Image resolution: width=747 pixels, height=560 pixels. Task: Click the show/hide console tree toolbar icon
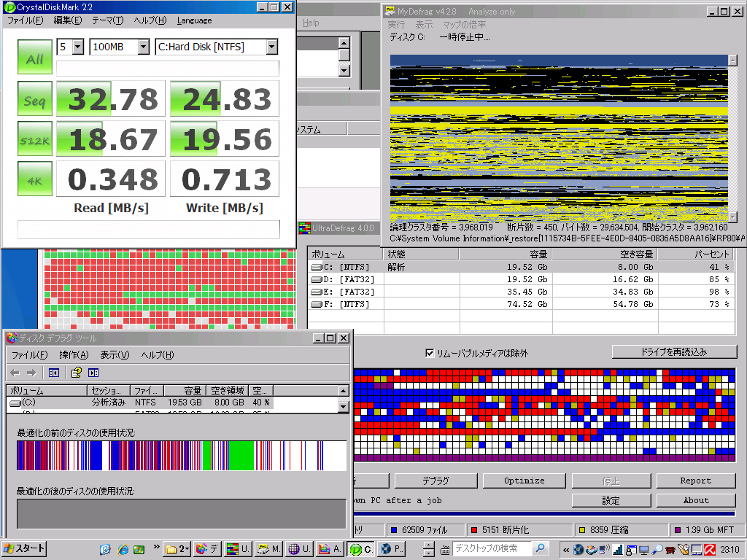(x=53, y=373)
